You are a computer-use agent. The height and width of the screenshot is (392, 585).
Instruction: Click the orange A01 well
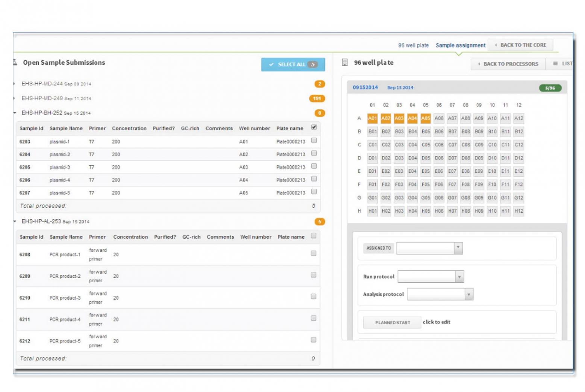(x=372, y=118)
